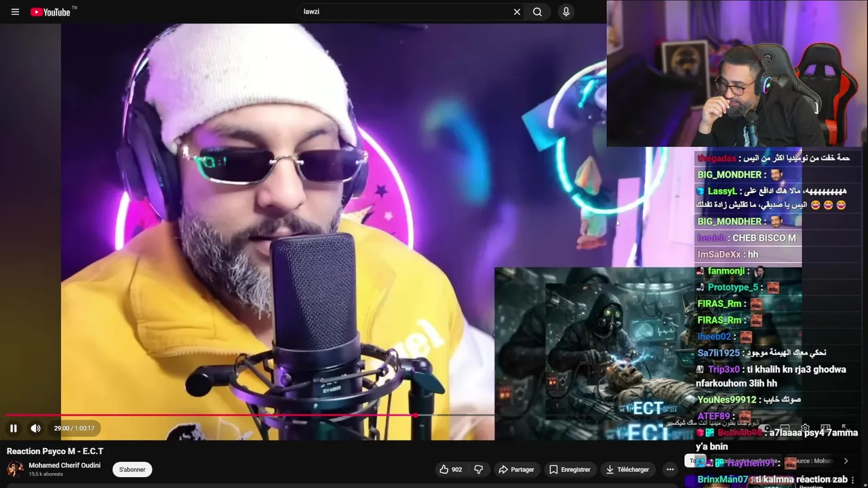Open the Mohamed Cherif Oudini channel avatar
868x488 pixels.
(x=15, y=469)
